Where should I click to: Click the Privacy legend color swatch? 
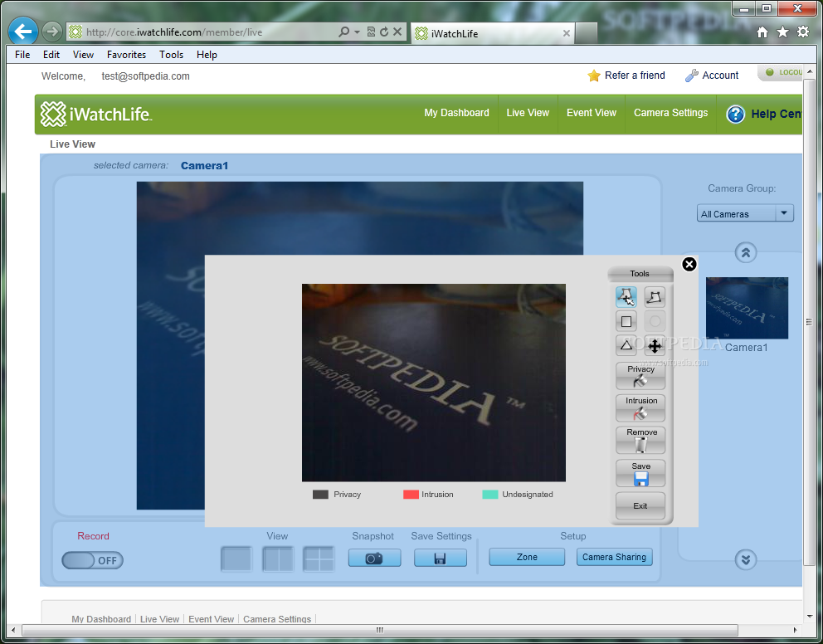(x=320, y=495)
